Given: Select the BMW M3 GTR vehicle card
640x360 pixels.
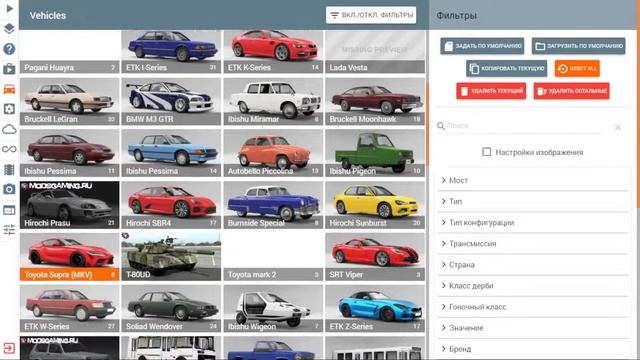Looking at the screenshot, I should (x=171, y=102).
